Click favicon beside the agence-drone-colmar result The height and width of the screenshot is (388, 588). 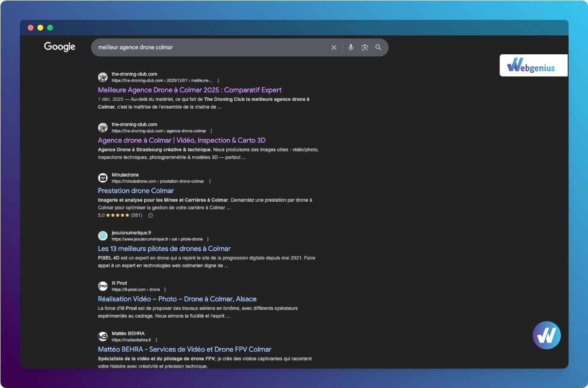[x=103, y=128]
